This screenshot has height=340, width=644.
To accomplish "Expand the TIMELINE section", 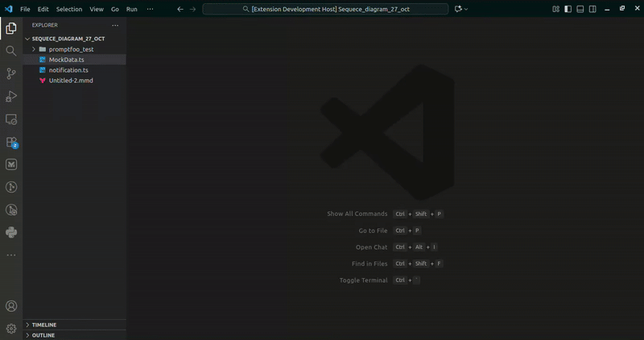I will [74, 325].
